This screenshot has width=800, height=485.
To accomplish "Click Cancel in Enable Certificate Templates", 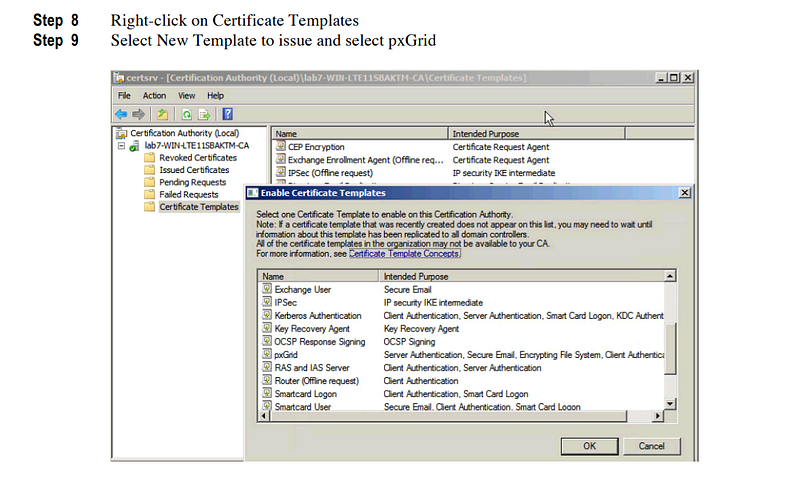I will pos(652,446).
